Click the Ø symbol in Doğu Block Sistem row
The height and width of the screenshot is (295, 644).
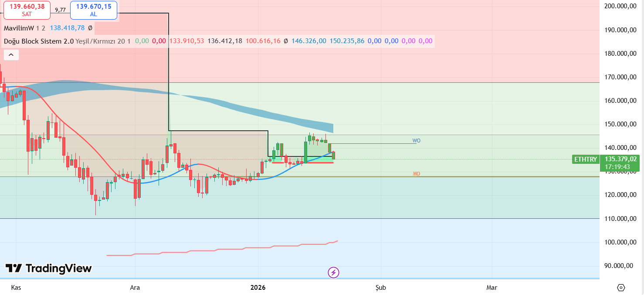(285, 41)
